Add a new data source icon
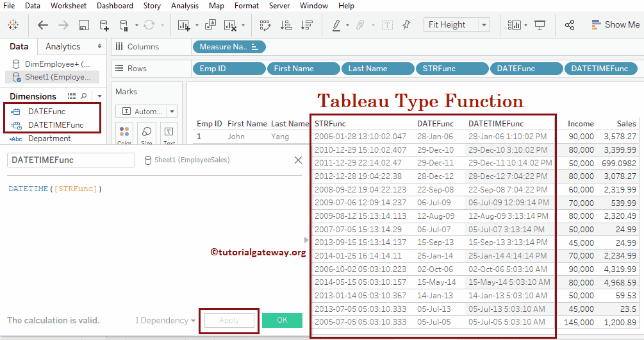Screen dimensions: 644x340 tap(104, 26)
